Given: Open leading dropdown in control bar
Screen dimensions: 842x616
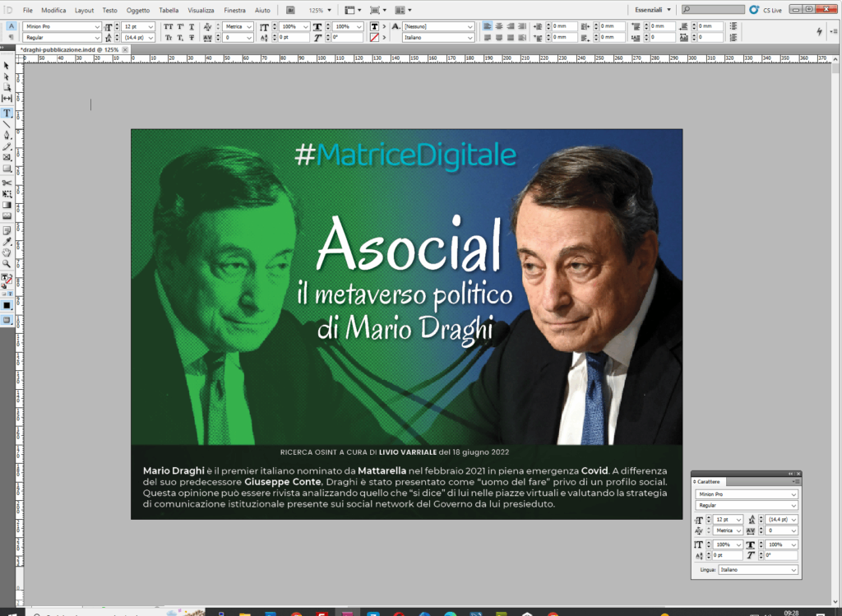Looking at the screenshot, I should coord(151,38).
